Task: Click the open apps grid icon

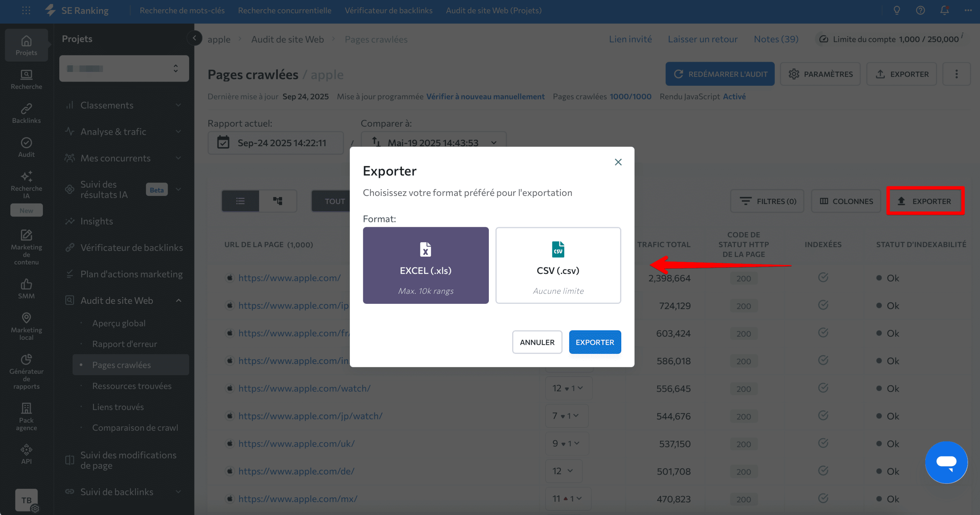Action: 26,10
